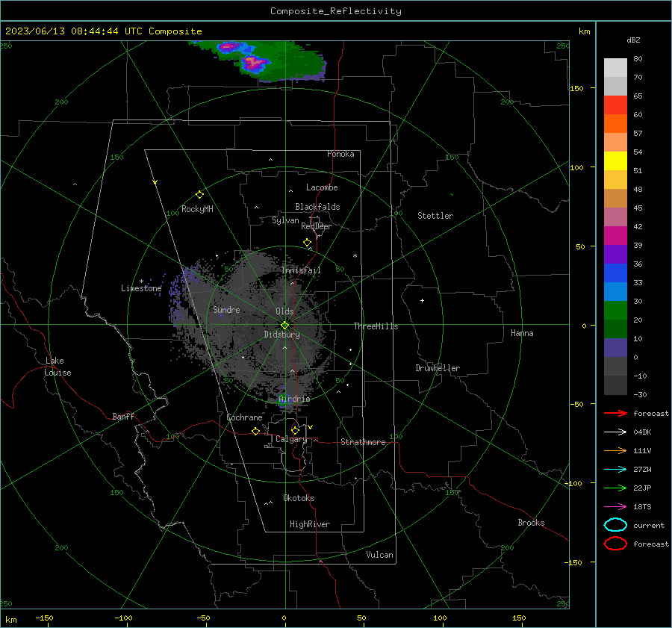The image size is (672, 628).
Task: Click the yellow diamond marker above Calgary
Action: pos(295,430)
